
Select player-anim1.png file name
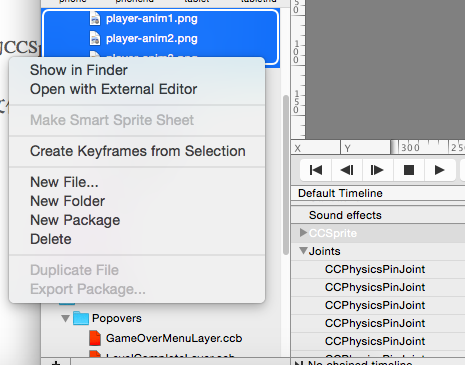[152, 19]
